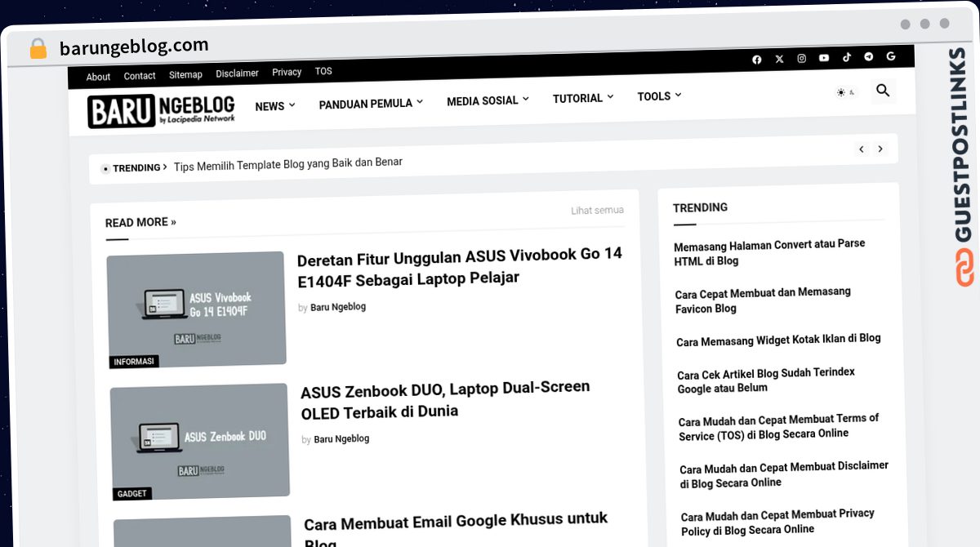980x547 pixels.
Task: Open the Telegram social icon
Action: click(x=868, y=57)
